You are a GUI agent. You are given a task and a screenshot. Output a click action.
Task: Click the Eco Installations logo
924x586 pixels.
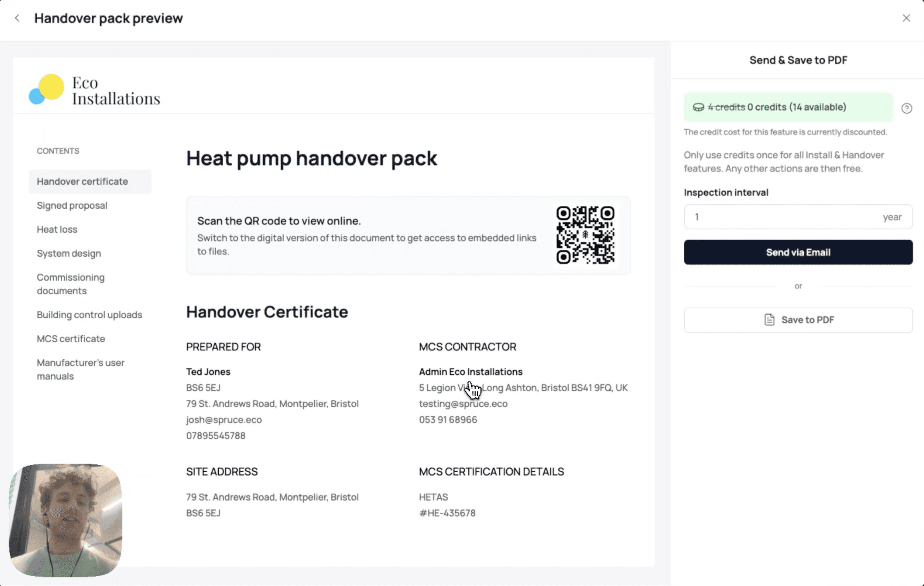(x=95, y=90)
